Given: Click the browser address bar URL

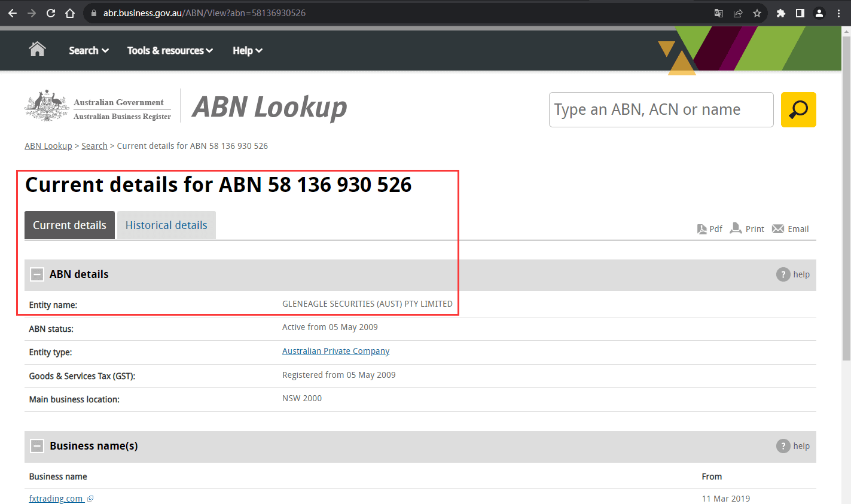Looking at the screenshot, I should (205, 13).
